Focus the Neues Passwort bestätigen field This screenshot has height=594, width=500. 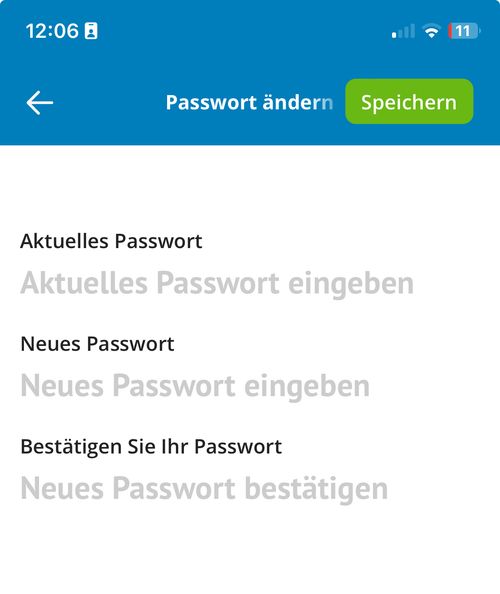click(250, 488)
